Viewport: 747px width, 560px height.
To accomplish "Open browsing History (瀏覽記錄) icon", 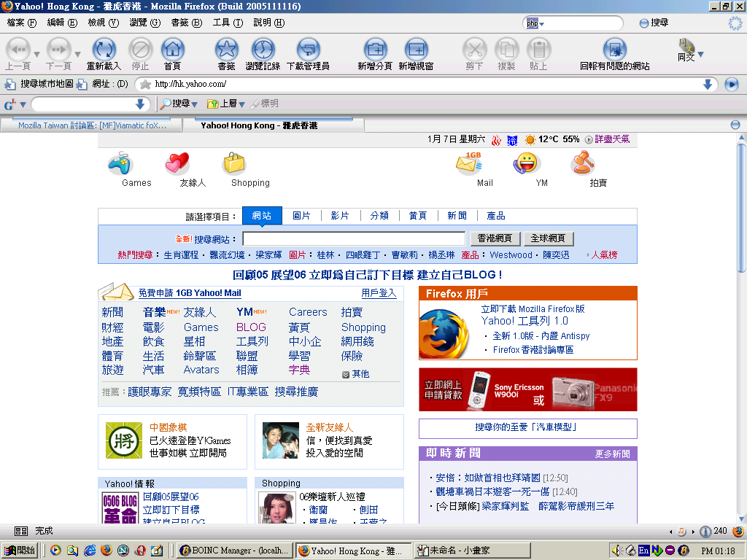I will [x=263, y=51].
